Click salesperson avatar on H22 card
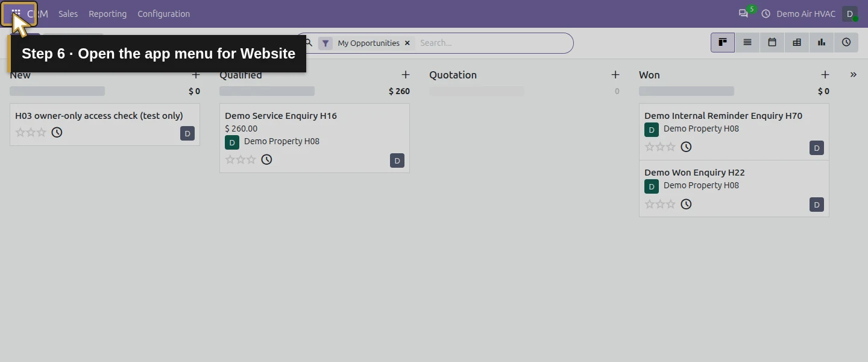This screenshot has height=362, width=868. [x=817, y=205]
